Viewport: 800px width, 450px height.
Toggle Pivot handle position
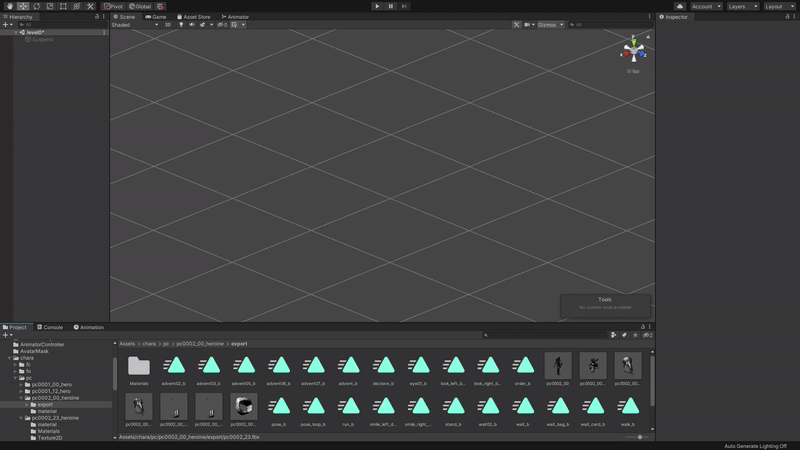pyautogui.click(x=114, y=6)
